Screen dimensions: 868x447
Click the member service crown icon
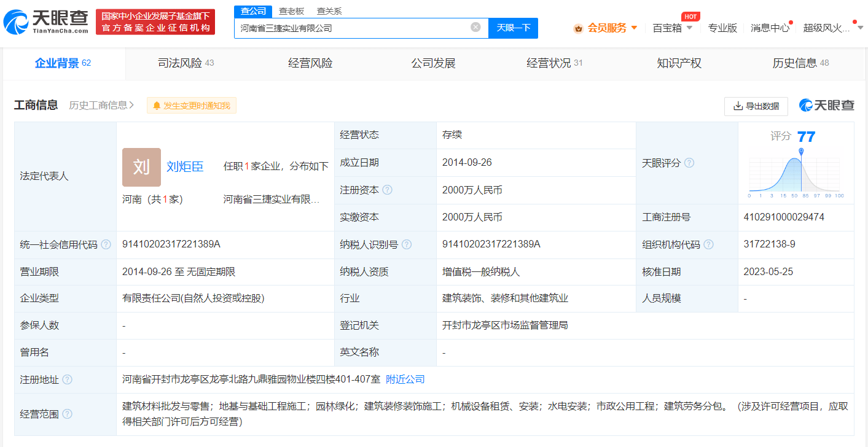578,28
